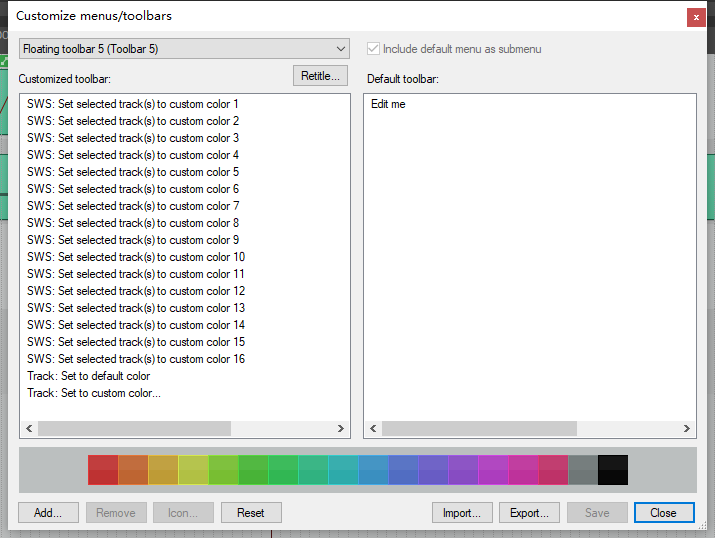Select 'SWS: Set selected track(s) to custom color 10'

coord(136,257)
